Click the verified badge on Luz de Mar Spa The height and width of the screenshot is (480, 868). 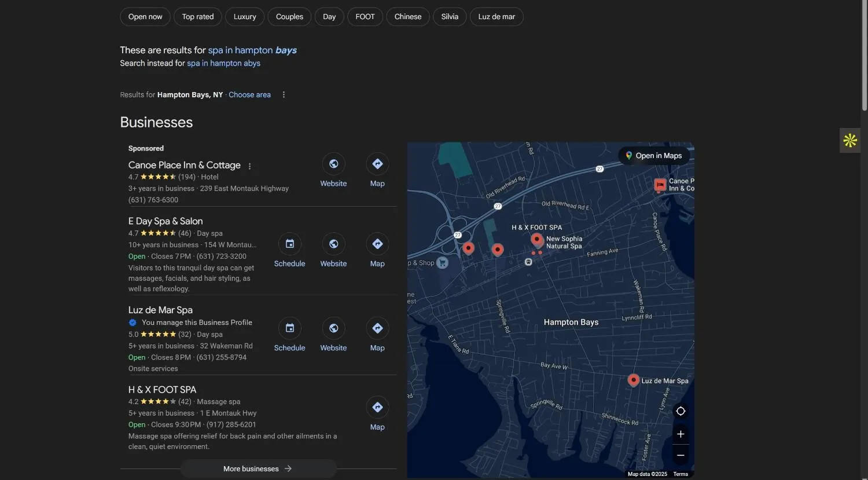(133, 323)
